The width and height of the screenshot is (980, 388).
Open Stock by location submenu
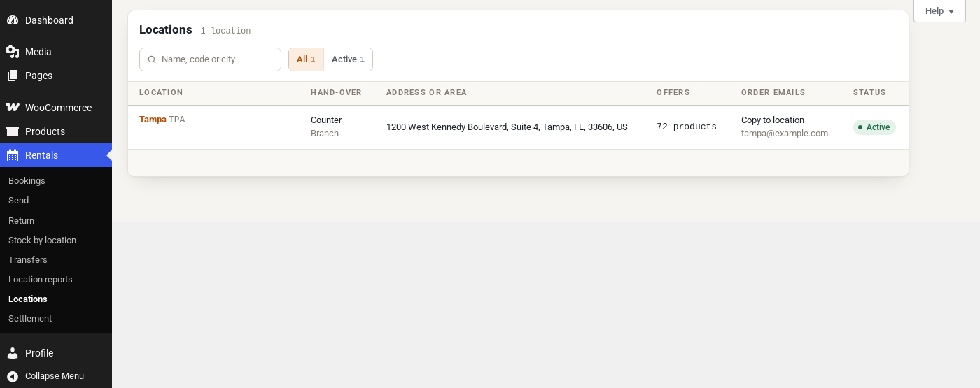tap(42, 240)
